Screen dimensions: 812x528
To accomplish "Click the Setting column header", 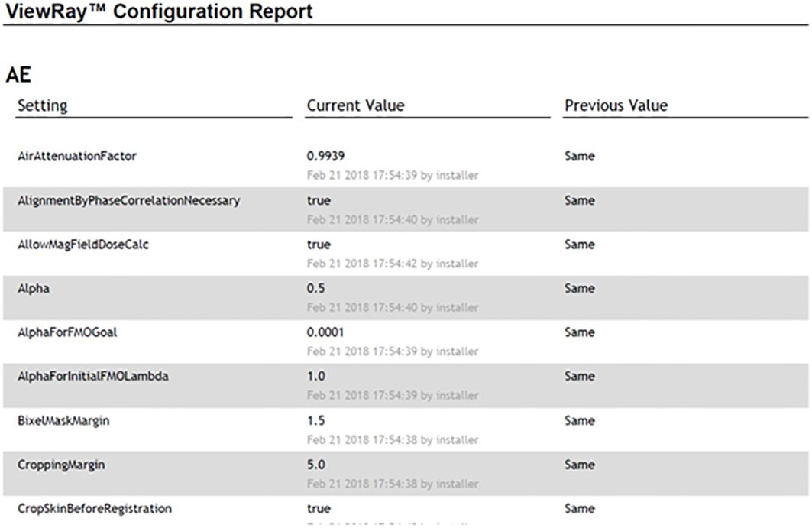I will [43, 105].
